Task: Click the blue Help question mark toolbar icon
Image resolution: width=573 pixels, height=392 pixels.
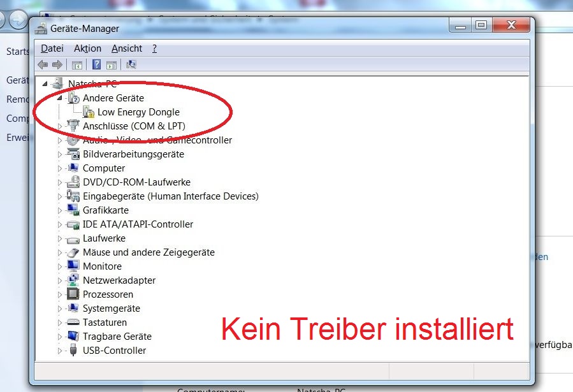Action: 96,64
